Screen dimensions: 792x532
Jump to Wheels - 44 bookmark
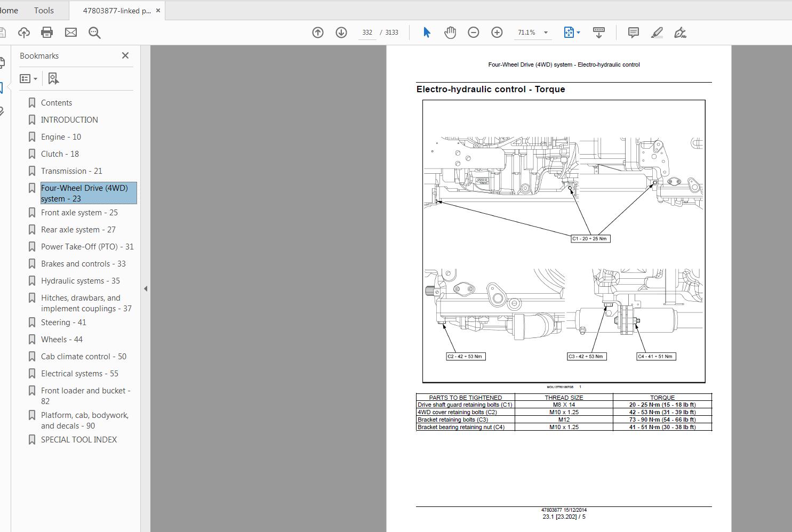pyautogui.click(x=62, y=340)
